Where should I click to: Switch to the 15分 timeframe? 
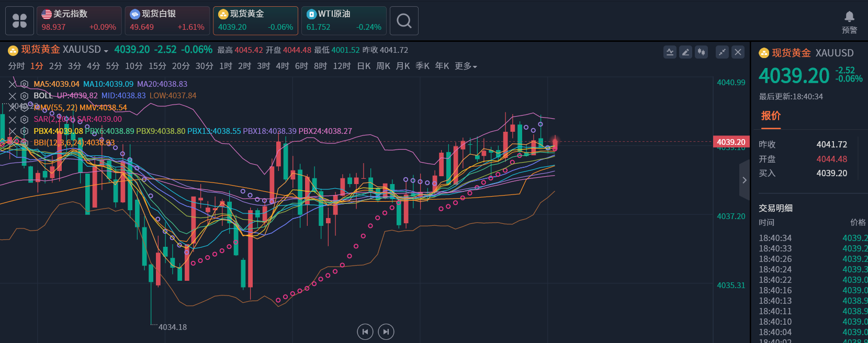[x=157, y=66]
